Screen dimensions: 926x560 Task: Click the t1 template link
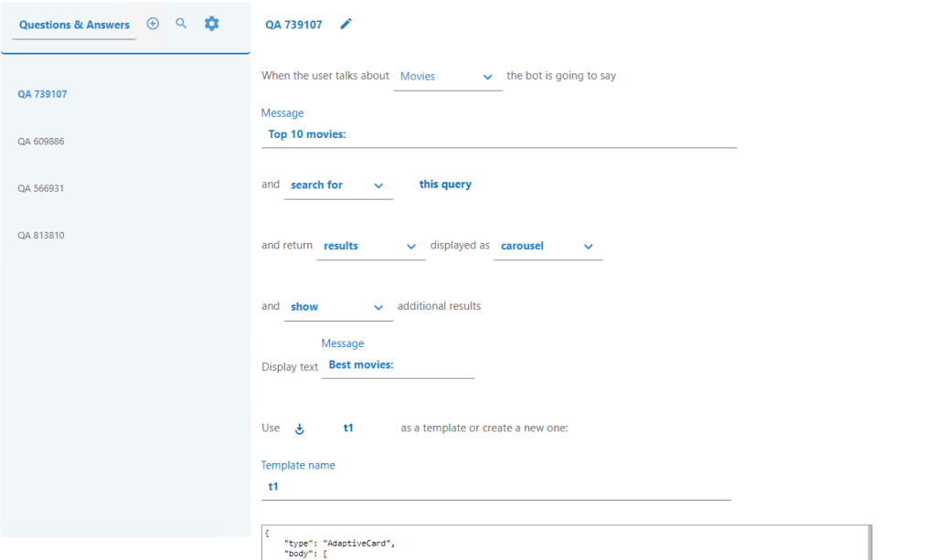click(348, 428)
